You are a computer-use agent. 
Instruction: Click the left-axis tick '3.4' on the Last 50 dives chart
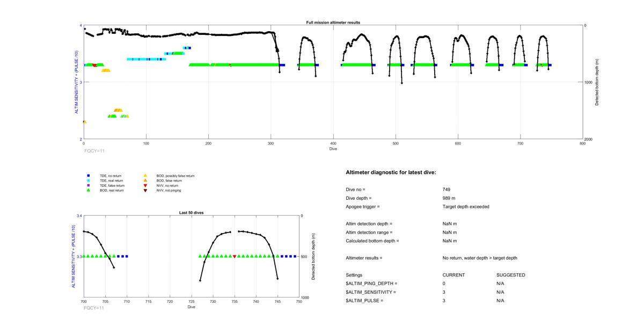point(79,216)
